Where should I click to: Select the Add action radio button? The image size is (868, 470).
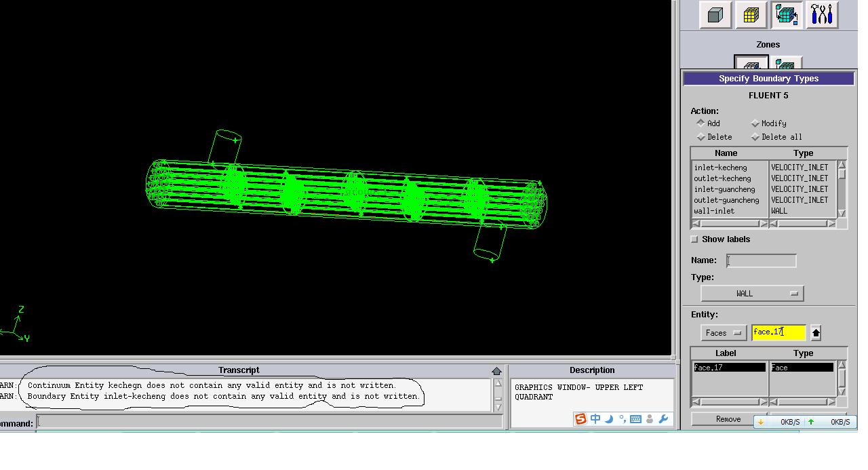(701, 123)
